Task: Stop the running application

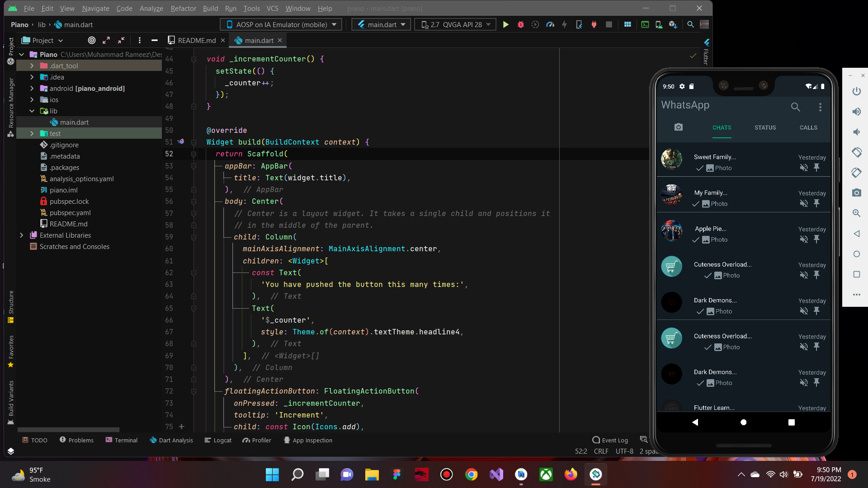Action: [609, 24]
